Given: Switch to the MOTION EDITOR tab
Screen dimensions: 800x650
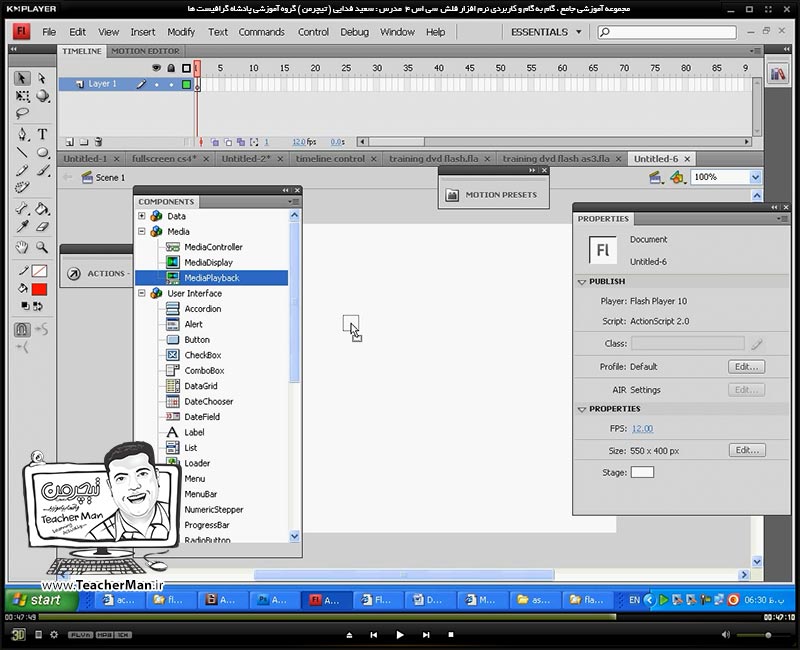Looking at the screenshot, I should tap(145, 51).
